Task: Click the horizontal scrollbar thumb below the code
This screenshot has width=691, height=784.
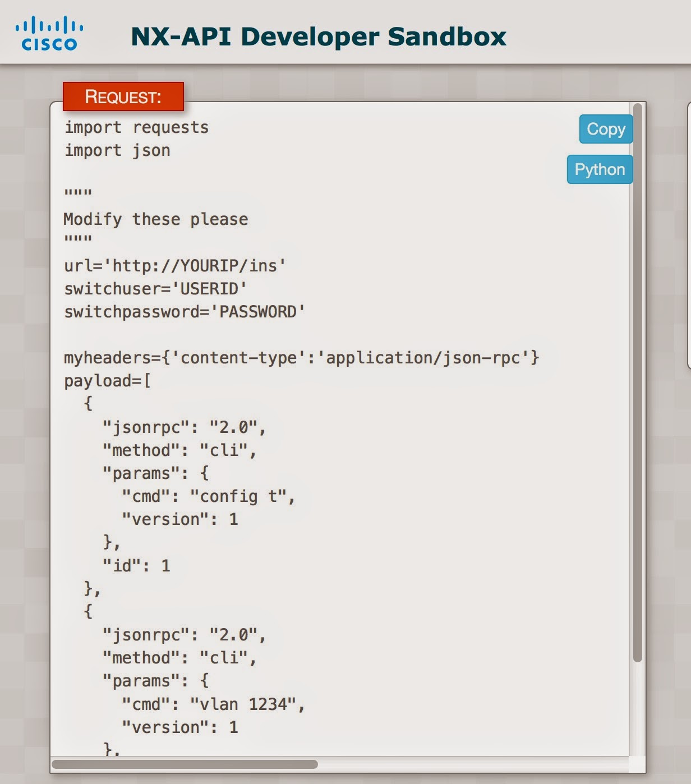Action: [185, 764]
